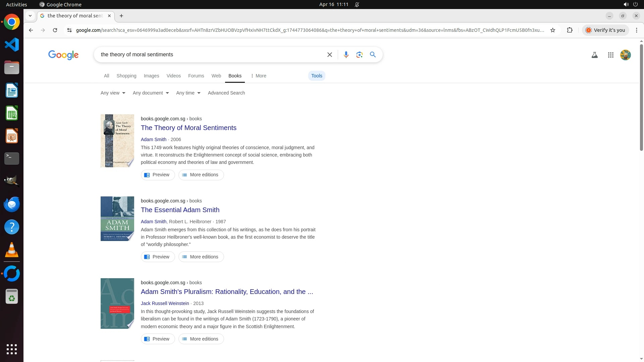Open Search Labs flask icon
The height and width of the screenshot is (362, 644).
click(594, 55)
